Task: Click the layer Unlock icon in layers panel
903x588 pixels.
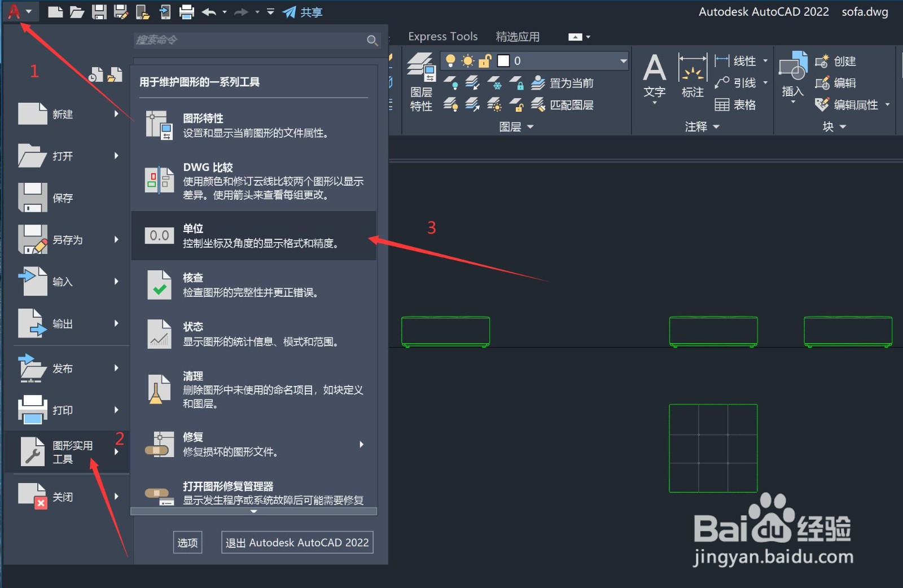Action: pyautogui.click(x=516, y=104)
